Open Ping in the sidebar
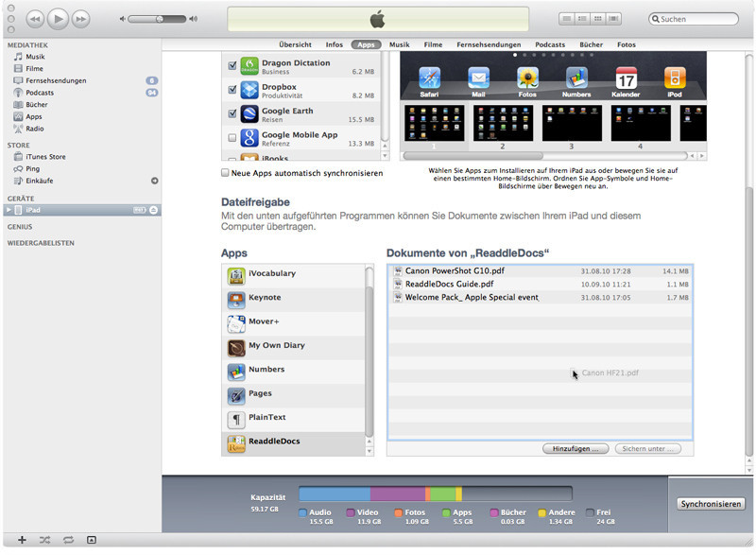 [x=82, y=168]
